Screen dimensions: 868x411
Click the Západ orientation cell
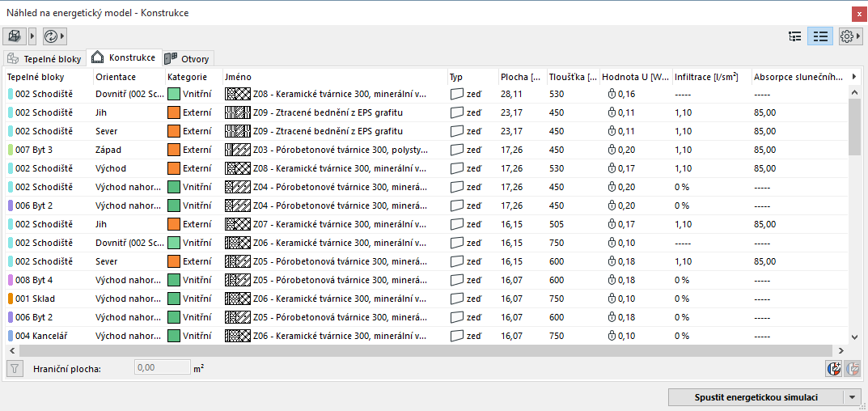pos(108,150)
